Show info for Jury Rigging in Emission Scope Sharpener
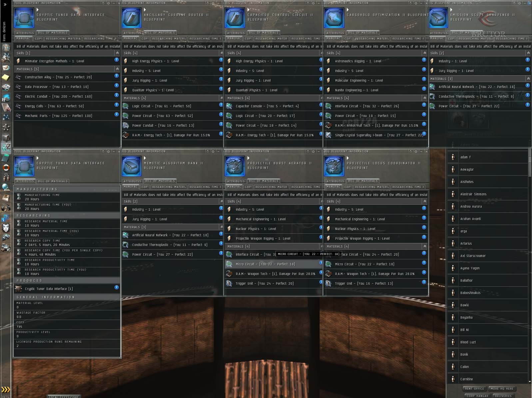The image size is (532, 398). click(528, 69)
